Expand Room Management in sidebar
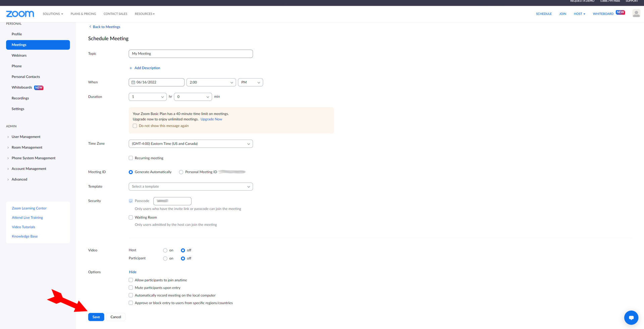Viewport: 644px width, 329px height. (27, 148)
